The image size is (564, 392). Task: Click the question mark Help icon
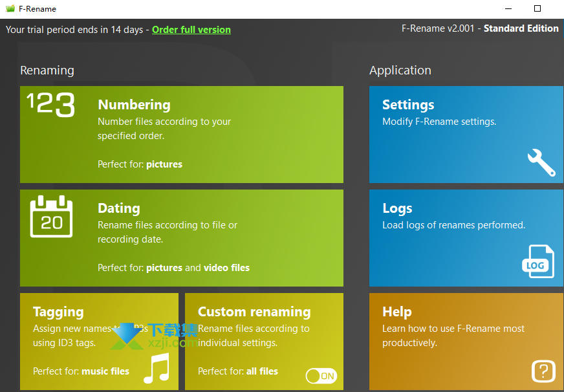543,371
